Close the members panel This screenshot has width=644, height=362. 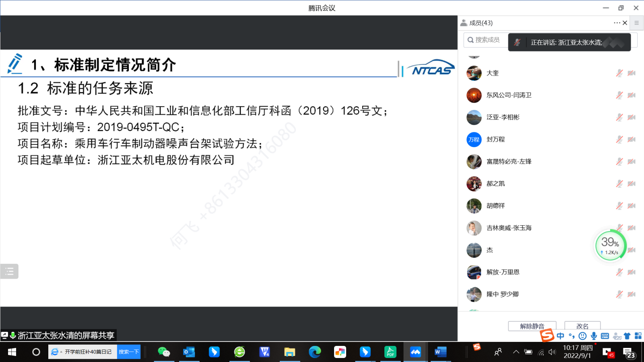(x=625, y=23)
